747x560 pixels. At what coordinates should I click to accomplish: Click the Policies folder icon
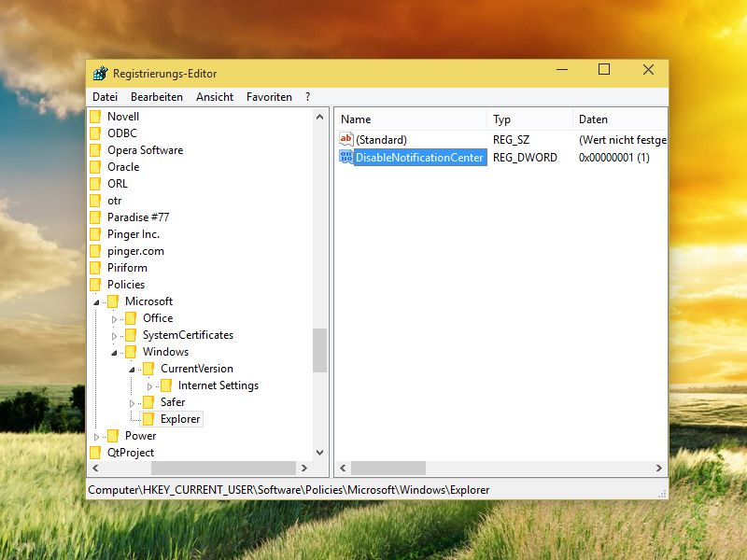click(95, 285)
